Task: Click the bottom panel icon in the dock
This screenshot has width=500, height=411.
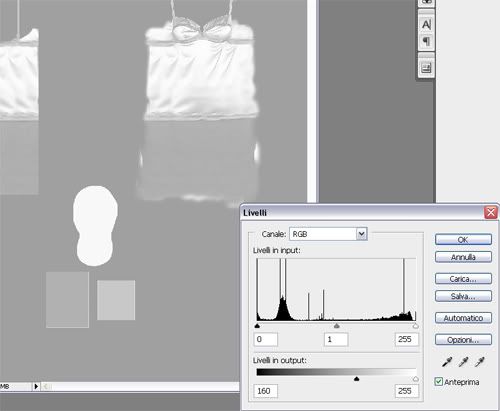Action: click(x=426, y=68)
